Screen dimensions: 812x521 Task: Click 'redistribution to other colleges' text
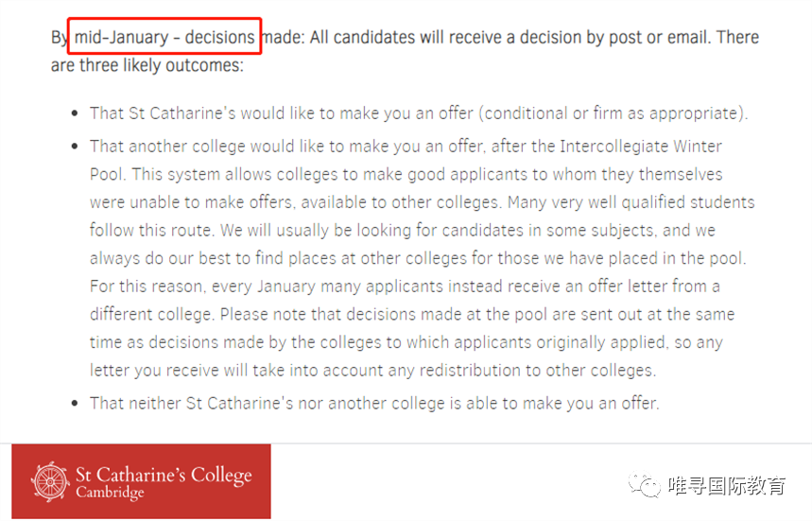pos(537,370)
